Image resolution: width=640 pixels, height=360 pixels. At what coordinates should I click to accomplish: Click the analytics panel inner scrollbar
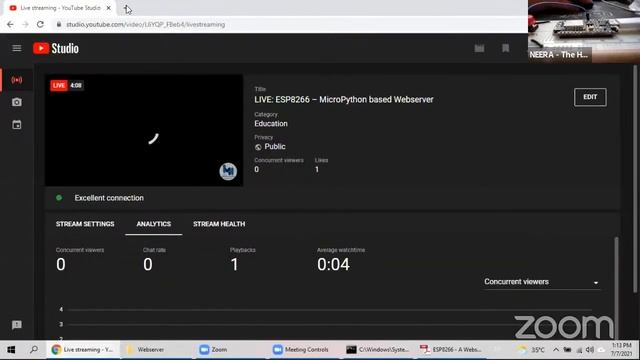click(x=616, y=288)
